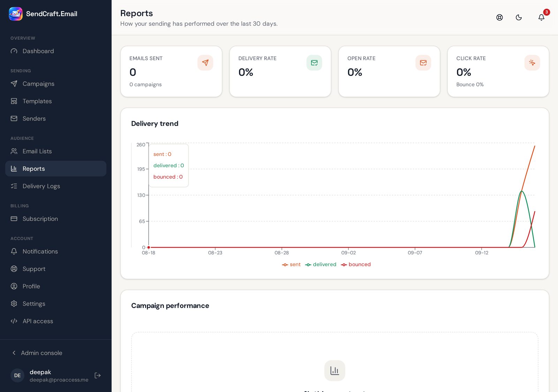
Task: Click the Notifications bell sidebar icon
Action: pyautogui.click(x=14, y=251)
